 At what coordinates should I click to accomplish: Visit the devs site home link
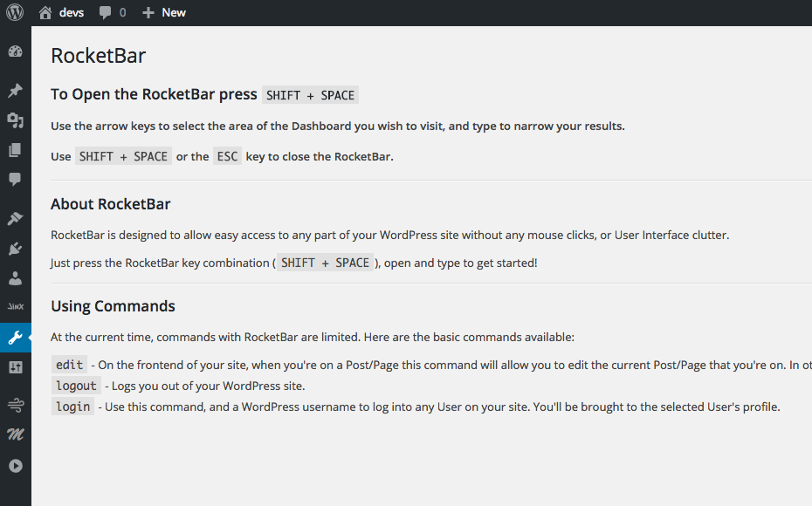click(61, 12)
